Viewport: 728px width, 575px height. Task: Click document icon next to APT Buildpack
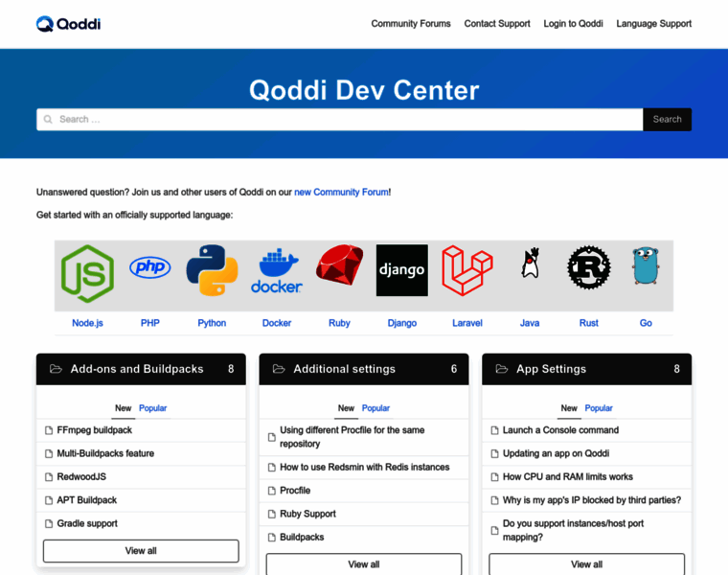[x=49, y=500]
